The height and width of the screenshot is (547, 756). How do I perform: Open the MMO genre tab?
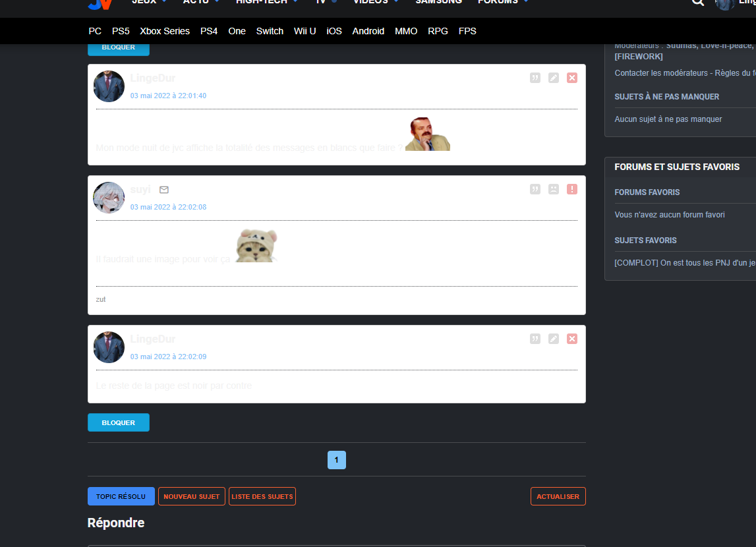pos(406,31)
